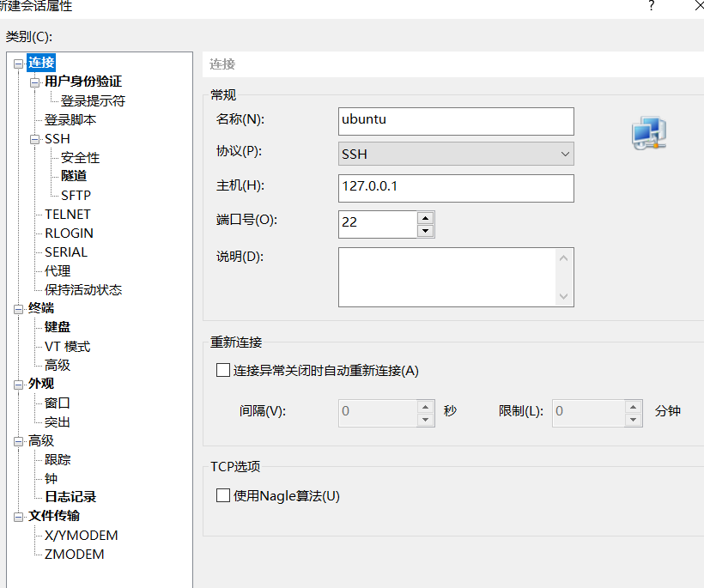704x588 pixels.
Task: Select 高级 under 终端
Action: [58, 365]
